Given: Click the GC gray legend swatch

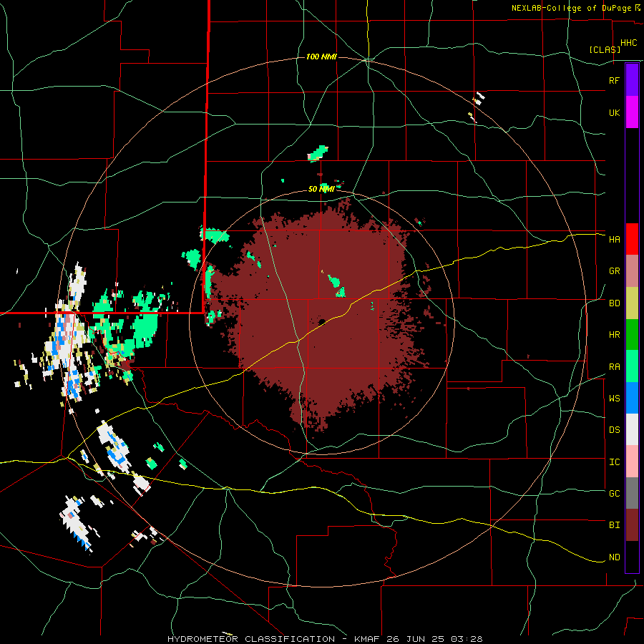Looking at the screenshot, I should [632, 493].
